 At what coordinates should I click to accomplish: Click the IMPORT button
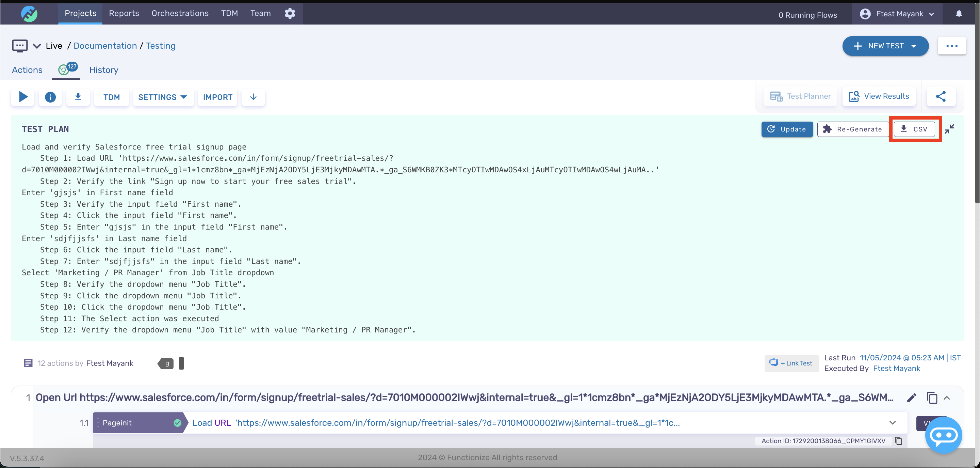coord(218,97)
